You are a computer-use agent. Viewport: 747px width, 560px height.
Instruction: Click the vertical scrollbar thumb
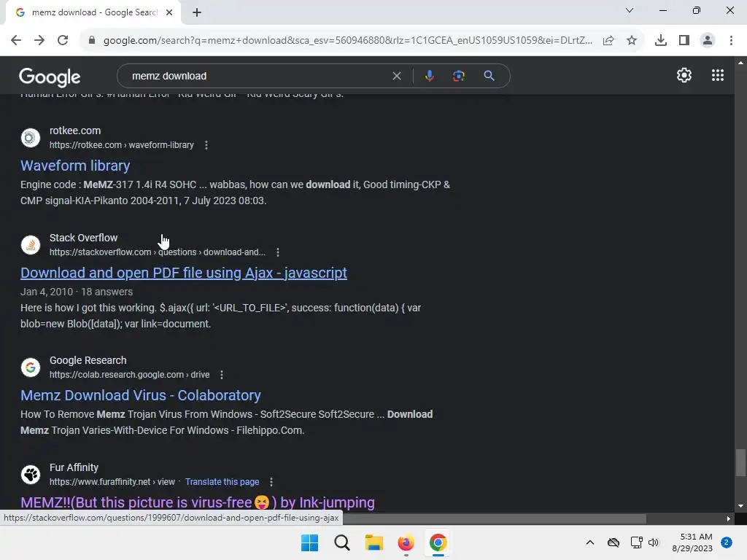pyautogui.click(x=740, y=462)
